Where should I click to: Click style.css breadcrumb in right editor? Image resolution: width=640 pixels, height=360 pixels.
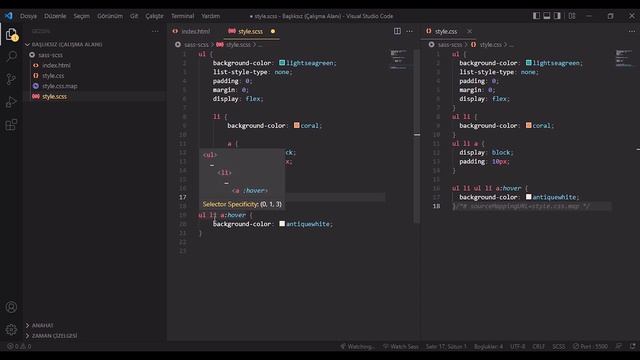[490, 44]
